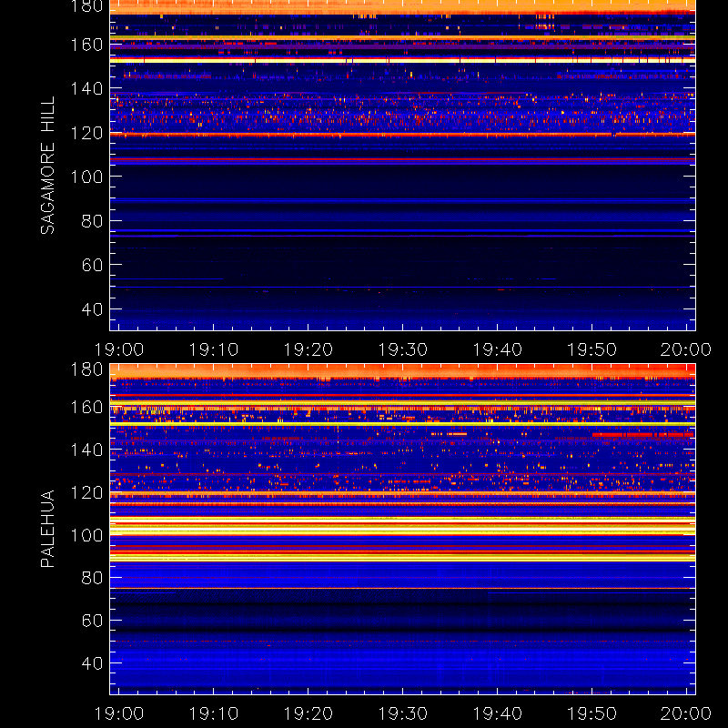Choose the 40 tick on Palehua axis
The width and height of the screenshot is (728, 728).
(92, 663)
